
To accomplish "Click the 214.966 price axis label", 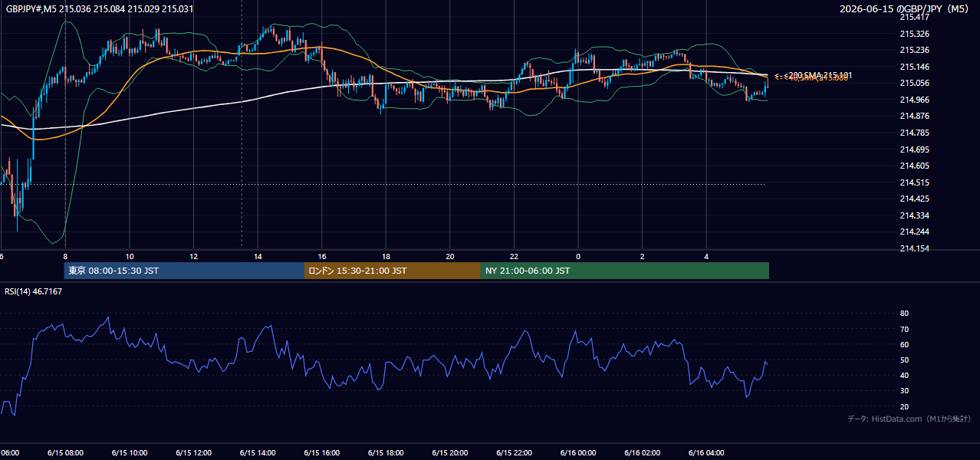I will tap(915, 100).
